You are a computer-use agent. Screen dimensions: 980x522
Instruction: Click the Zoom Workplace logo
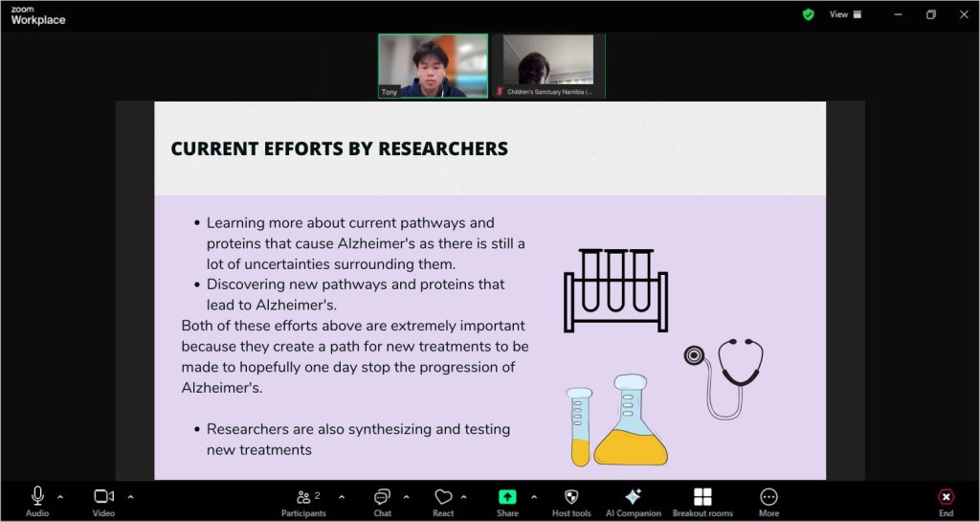(38, 15)
